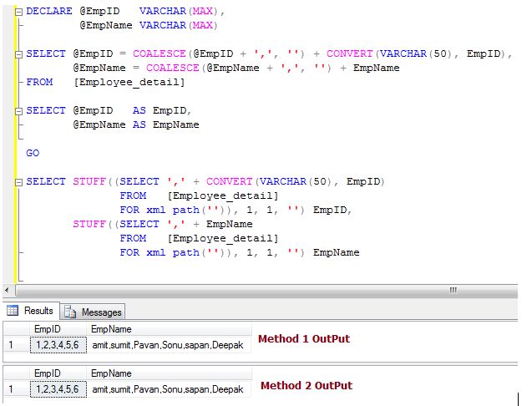
Task: Click the Results grid icon
Action: 13,311
